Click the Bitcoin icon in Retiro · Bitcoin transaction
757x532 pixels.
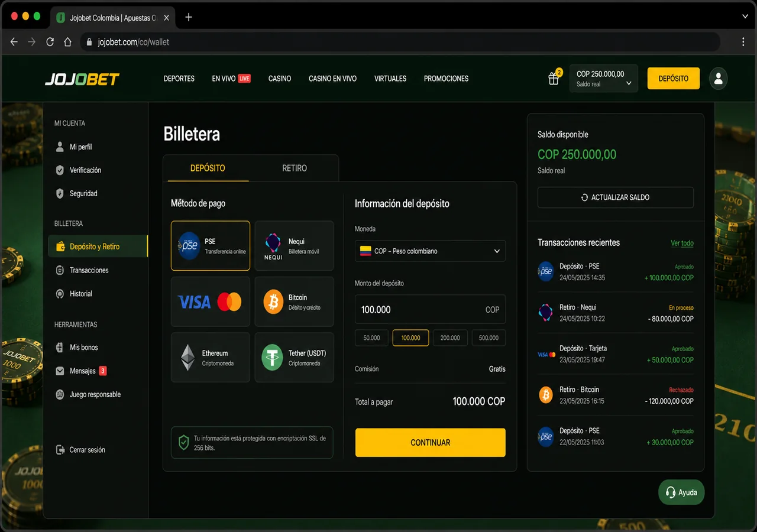[546, 395]
